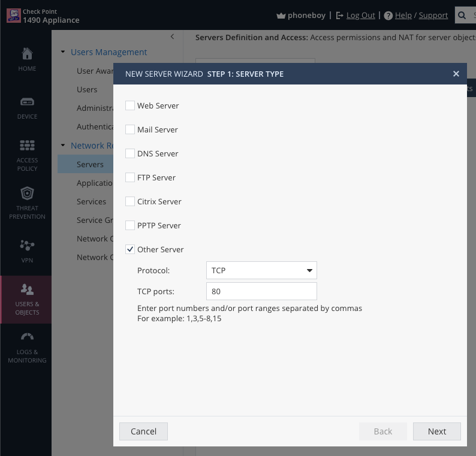Screen dimensions: 476x456
Task: Collapse the Users Management tree section
Action: [x=63, y=52]
